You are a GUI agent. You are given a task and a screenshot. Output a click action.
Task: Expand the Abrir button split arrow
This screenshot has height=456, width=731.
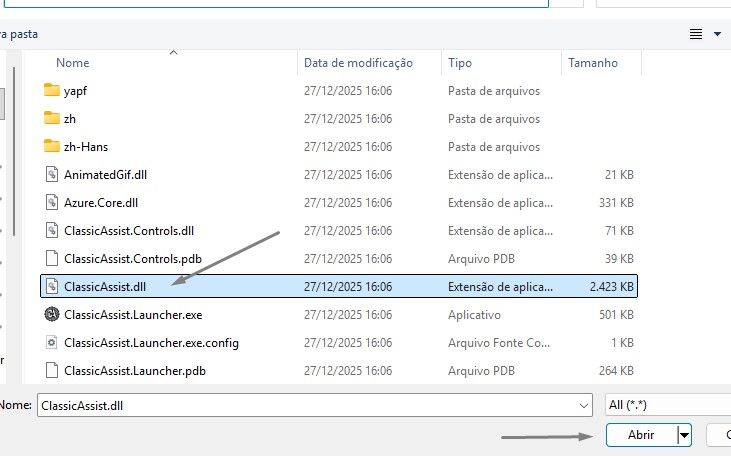tap(684, 435)
